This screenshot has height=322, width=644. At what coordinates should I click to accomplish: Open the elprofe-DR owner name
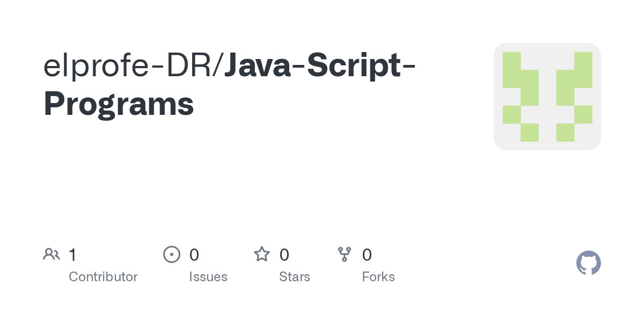128,65
